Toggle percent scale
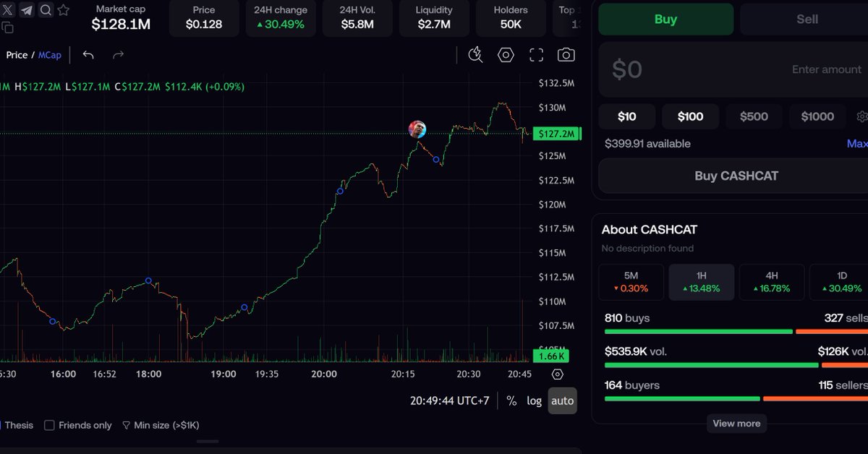 pos(511,401)
